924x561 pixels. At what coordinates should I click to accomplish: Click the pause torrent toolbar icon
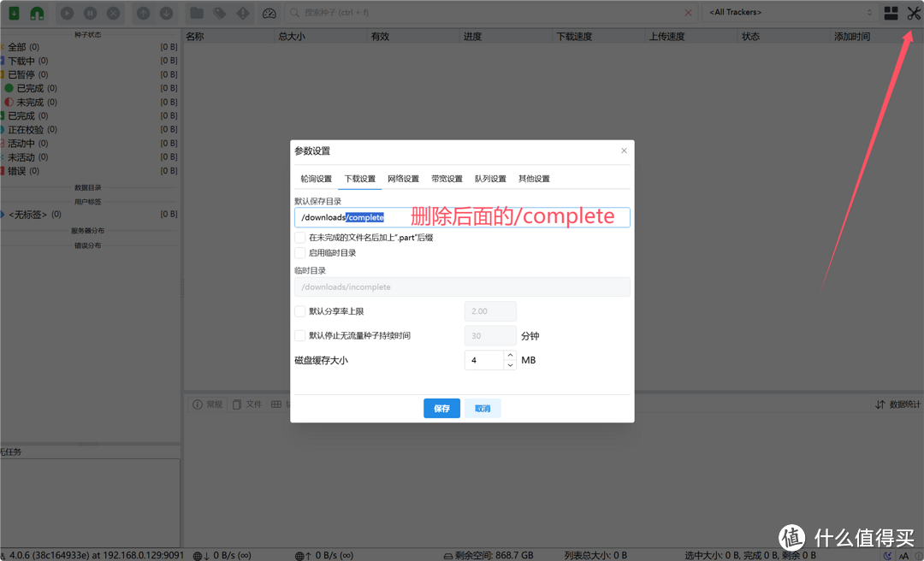pos(92,13)
